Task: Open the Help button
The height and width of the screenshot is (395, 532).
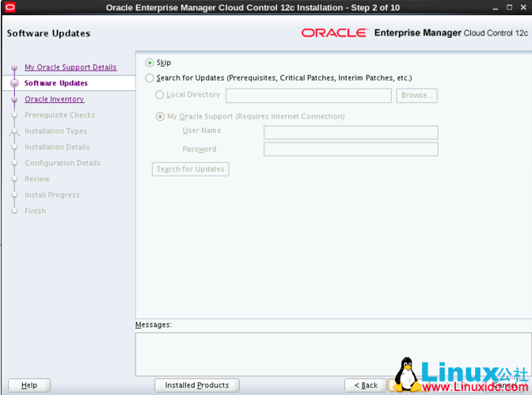Action: (x=29, y=386)
